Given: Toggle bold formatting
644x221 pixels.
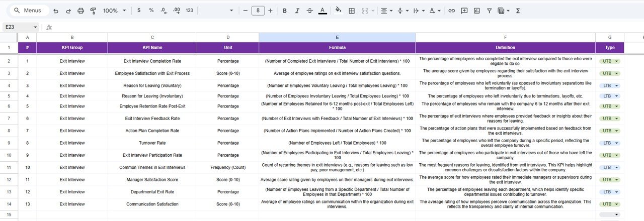Looking at the screenshot, I should pos(285,11).
